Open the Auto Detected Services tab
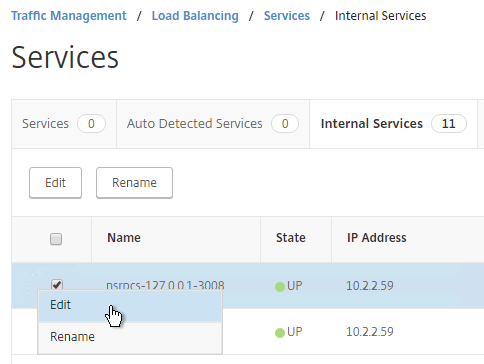This screenshot has width=484, height=364. click(x=213, y=124)
